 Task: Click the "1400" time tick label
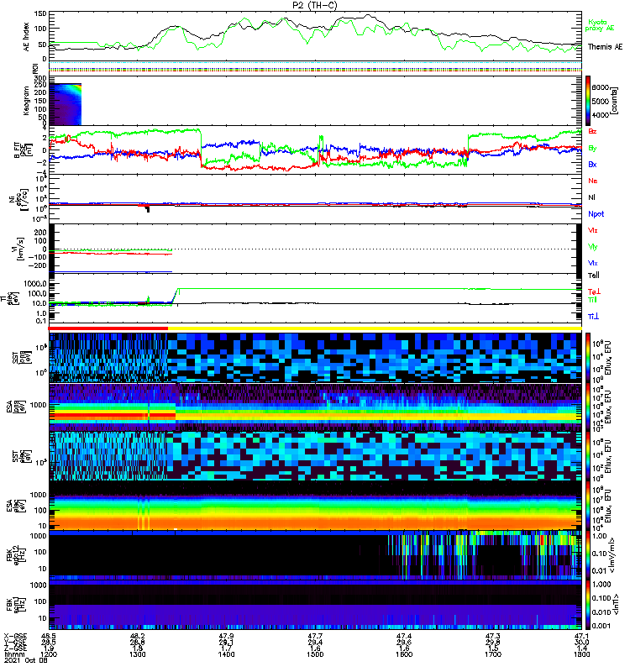click(226, 654)
